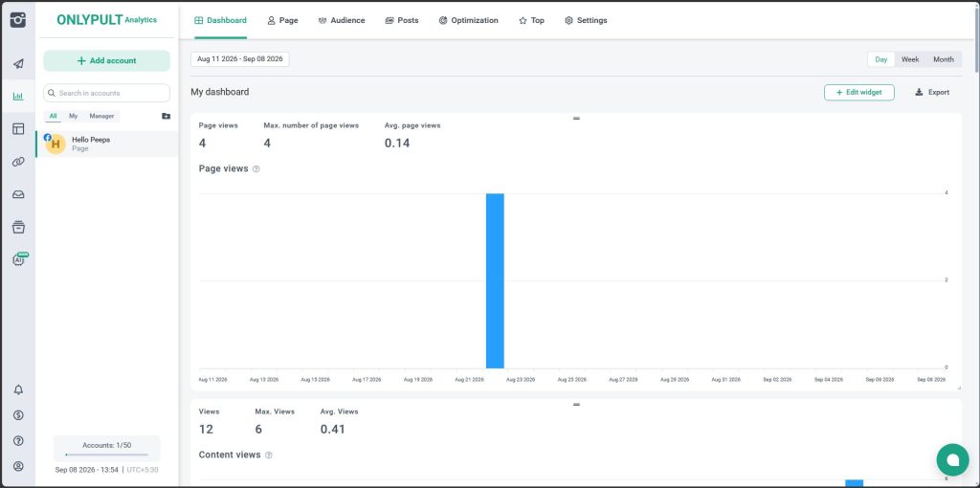Click the Search in accounts field
This screenshot has width=980, height=488.
point(107,93)
